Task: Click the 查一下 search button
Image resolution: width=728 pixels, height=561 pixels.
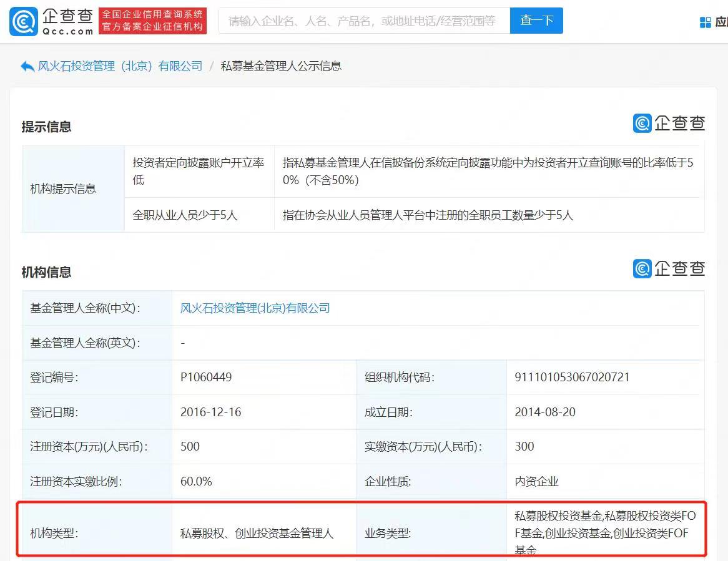Action: click(536, 21)
